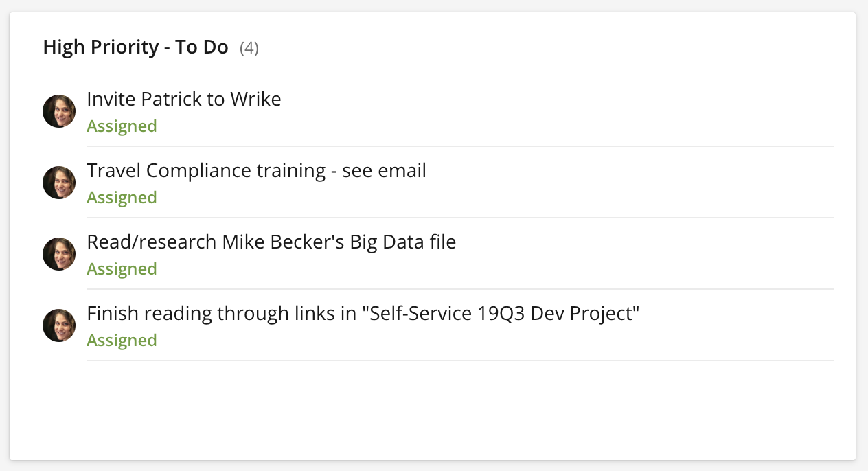Open Travel Compliance training task
The height and width of the screenshot is (471, 868).
coord(255,171)
